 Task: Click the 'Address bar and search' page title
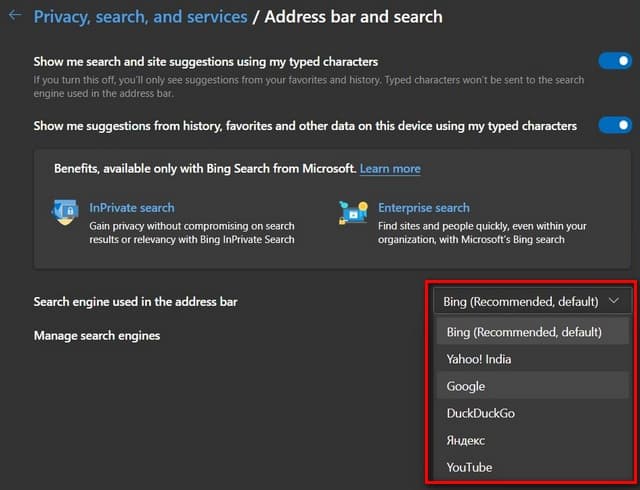click(x=353, y=17)
